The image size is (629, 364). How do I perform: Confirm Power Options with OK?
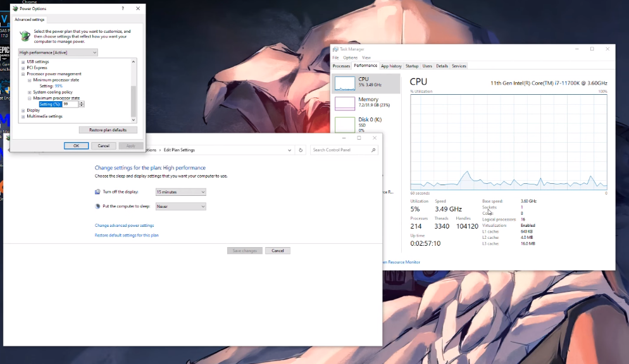pyautogui.click(x=76, y=146)
